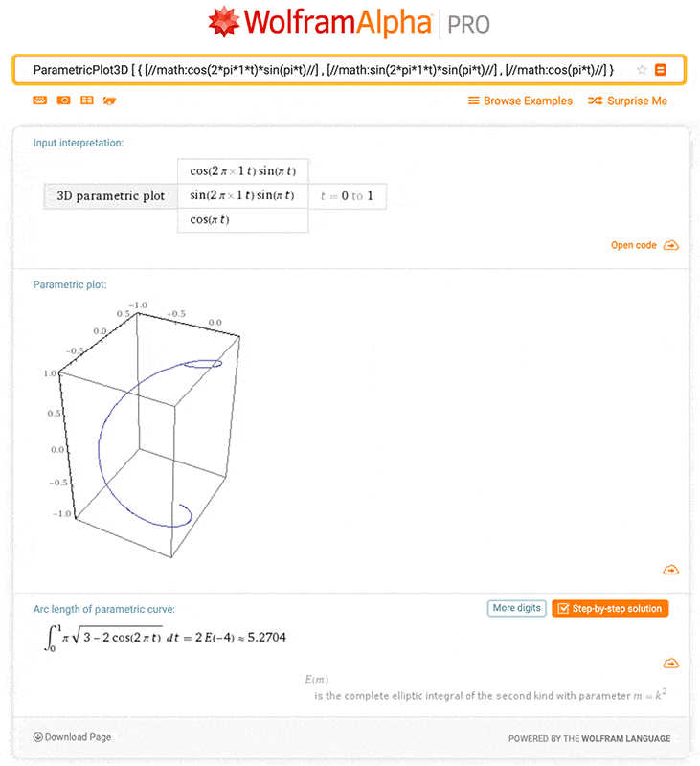Screen dimensions: 700x766
Task: Open the Step-by-step solution
Action: [610, 608]
